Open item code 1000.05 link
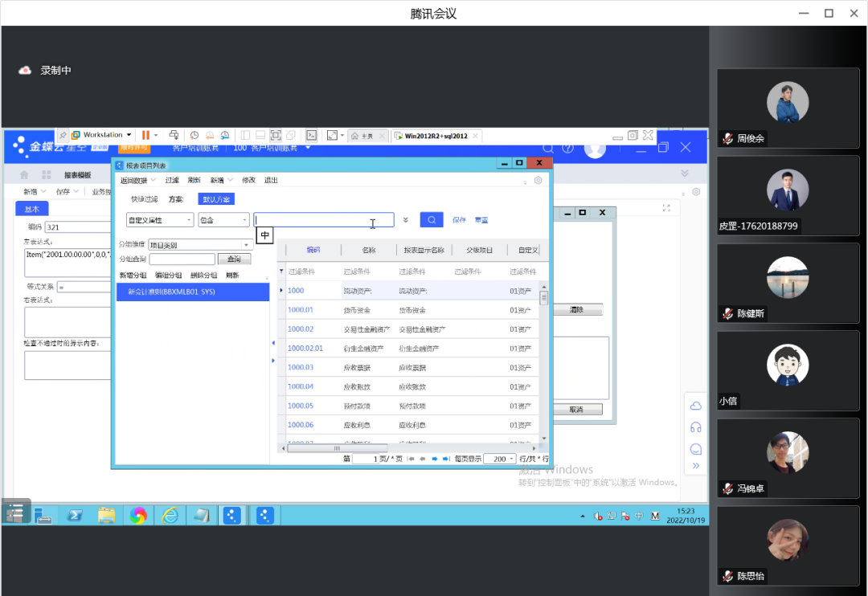This screenshot has height=596, width=868. (x=300, y=406)
